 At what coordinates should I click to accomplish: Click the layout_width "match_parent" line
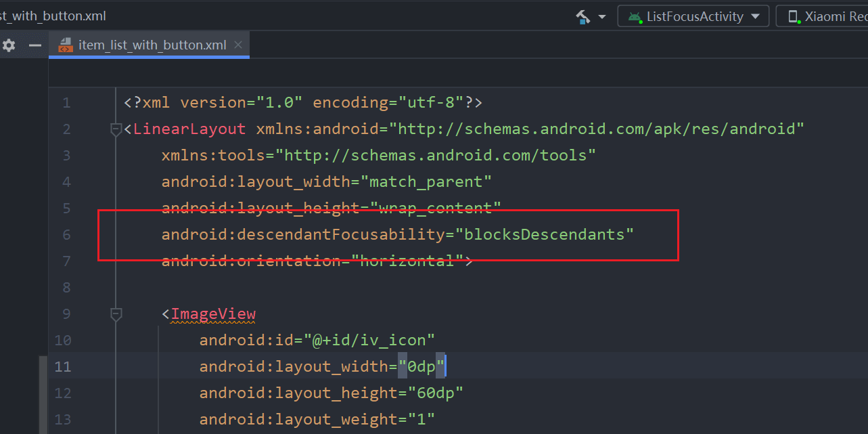[x=326, y=182]
